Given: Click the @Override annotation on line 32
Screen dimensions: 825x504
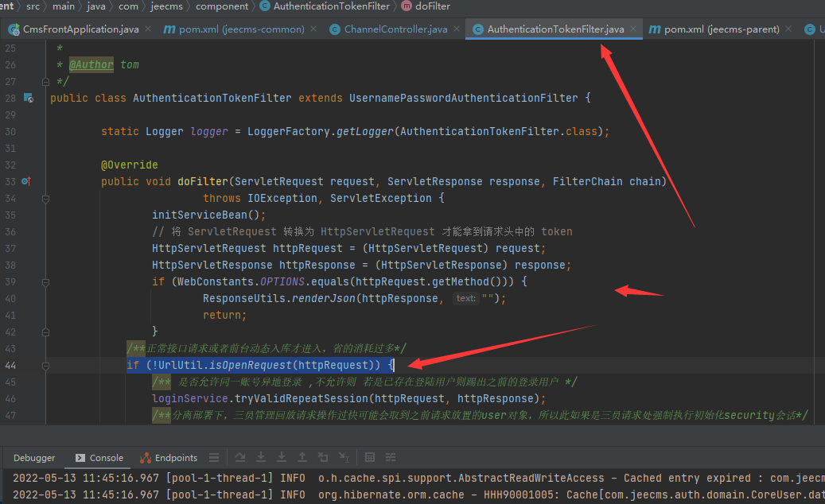Looking at the screenshot, I should 130,165.
